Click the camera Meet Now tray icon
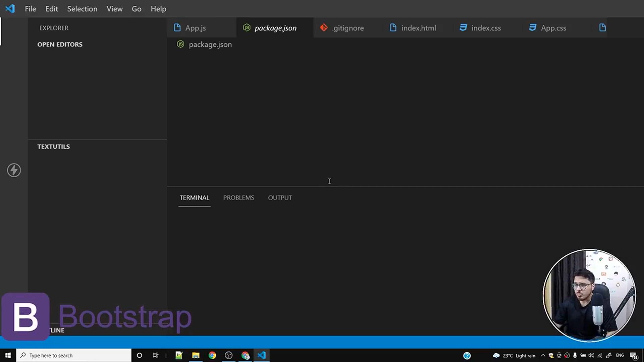Image resolution: width=644 pixels, height=362 pixels. pyautogui.click(x=559, y=356)
